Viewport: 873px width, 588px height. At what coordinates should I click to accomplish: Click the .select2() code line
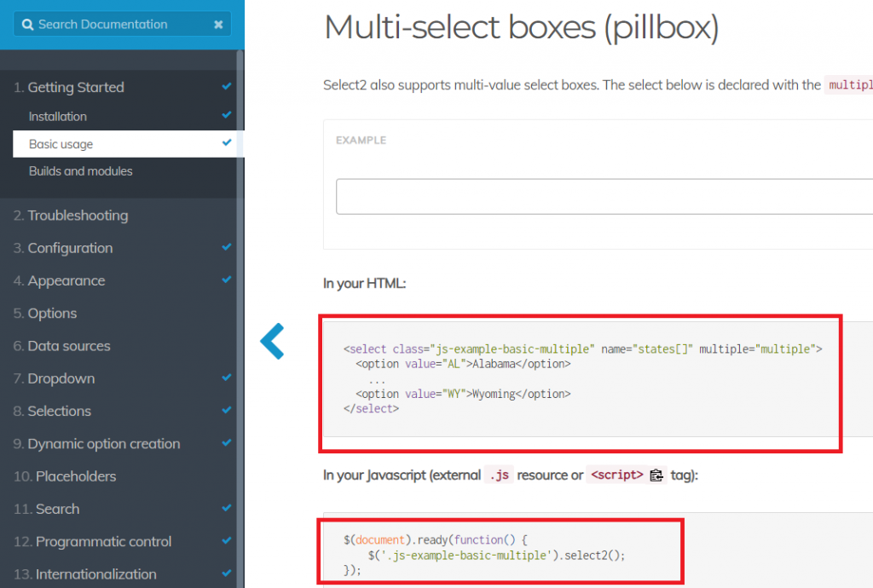click(497, 556)
